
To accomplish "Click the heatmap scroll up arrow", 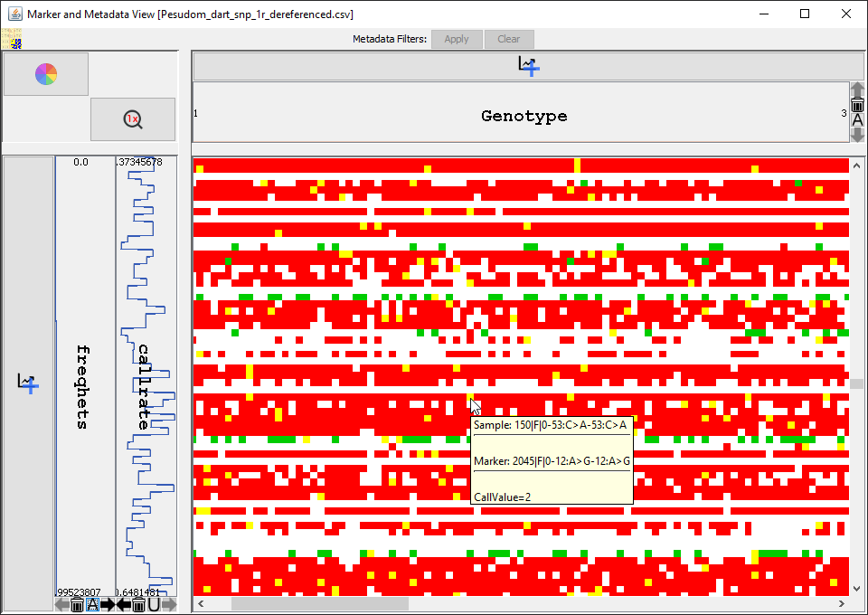I will 856,166.
